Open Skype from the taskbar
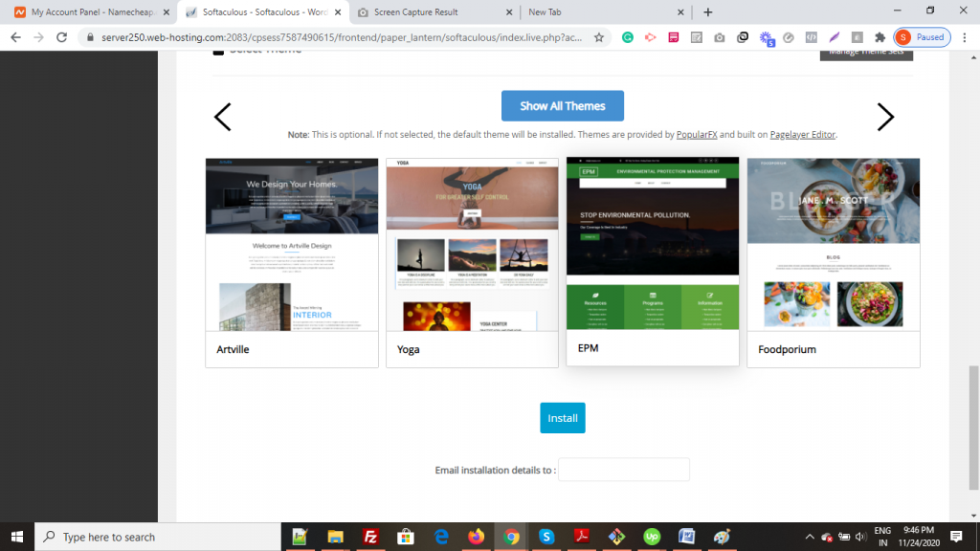This screenshot has height=551, width=980. (546, 537)
